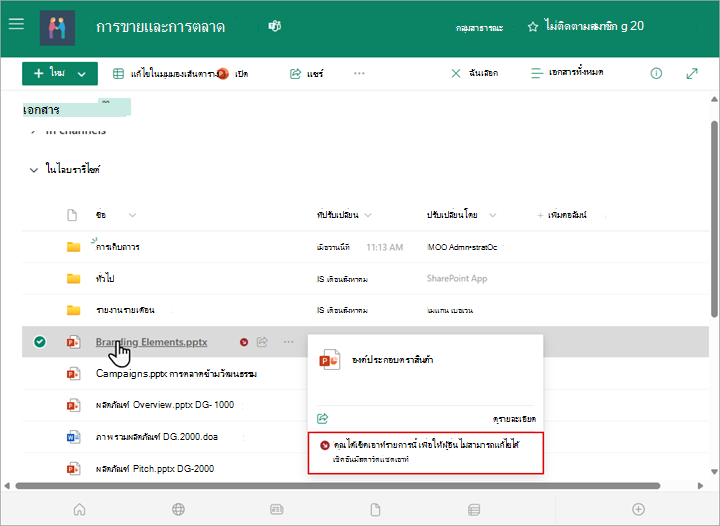Click the horizontal scrollbar thumb
720x526 pixels.
pyautogui.click(x=338, y=486)
